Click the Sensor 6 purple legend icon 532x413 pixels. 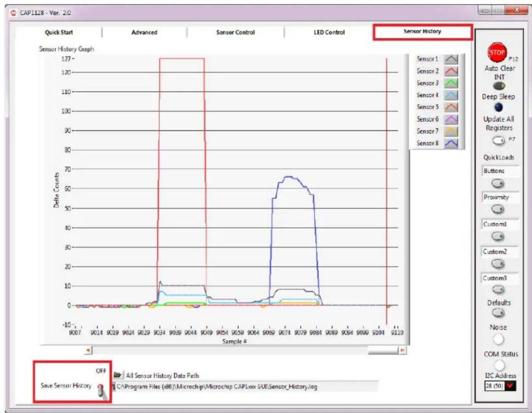pyautogui.click(x=451, y=119)
